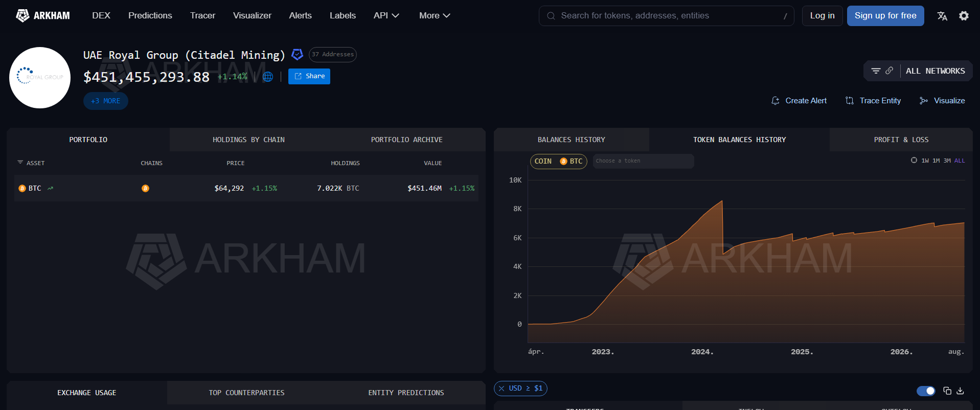Click the CHAINS column header
This screenshot has width=980, height=410.
152,163
